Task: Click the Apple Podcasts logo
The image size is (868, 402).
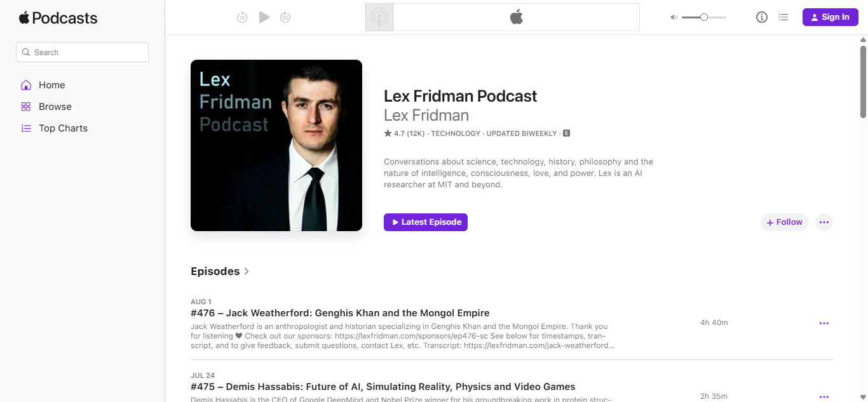Action: click(x=58, y=18)
